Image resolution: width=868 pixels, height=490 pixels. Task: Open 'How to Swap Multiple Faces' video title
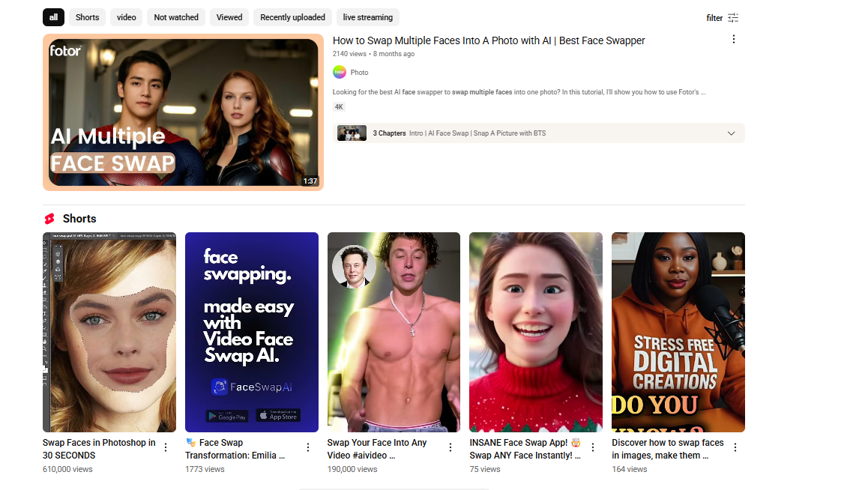[488, 40]
